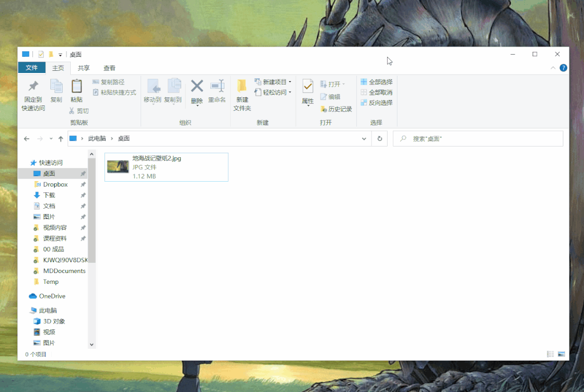Click 此电脑 in the address bar

point(97,138)
